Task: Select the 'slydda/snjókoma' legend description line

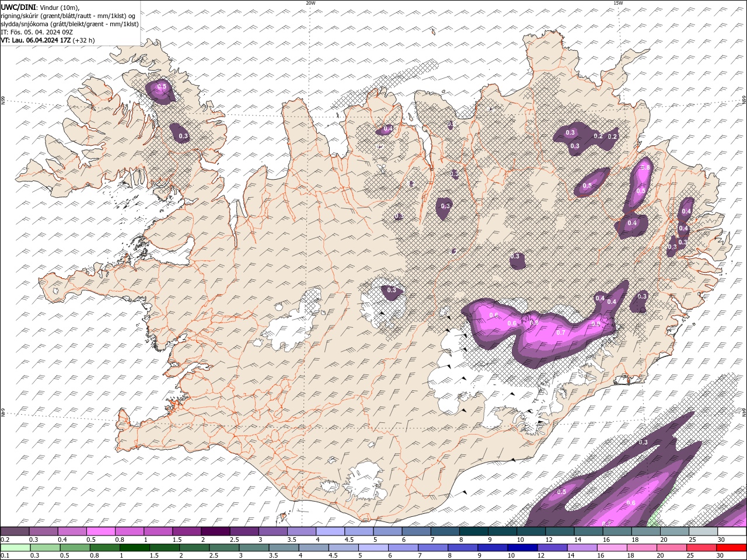Action: [x=70, y=24]
